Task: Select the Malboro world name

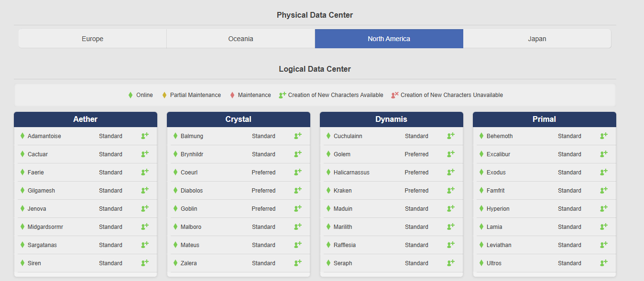Action: click(191, 227)
